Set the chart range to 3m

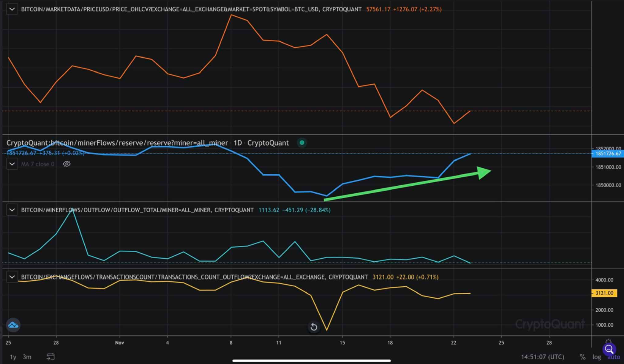[27, 357]
